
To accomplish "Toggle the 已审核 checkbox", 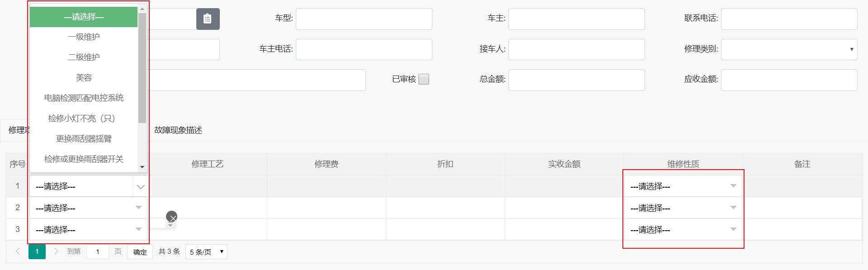I will 424,79.
